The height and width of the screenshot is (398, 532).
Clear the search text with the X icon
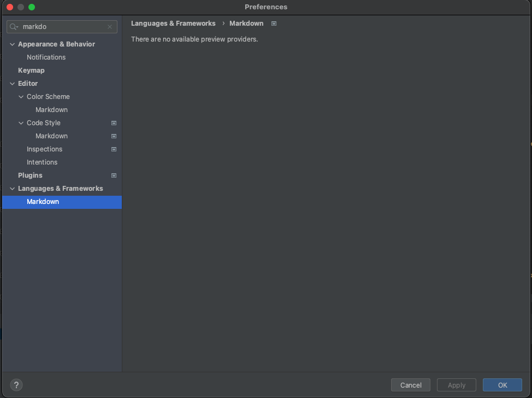(x=110, y=27)
